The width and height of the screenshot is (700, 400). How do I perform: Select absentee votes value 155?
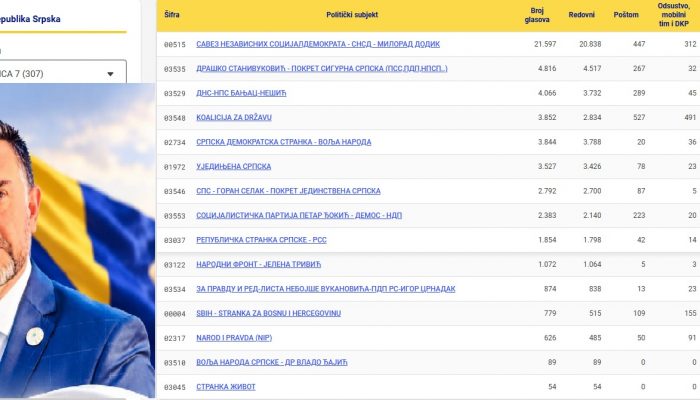690,313
